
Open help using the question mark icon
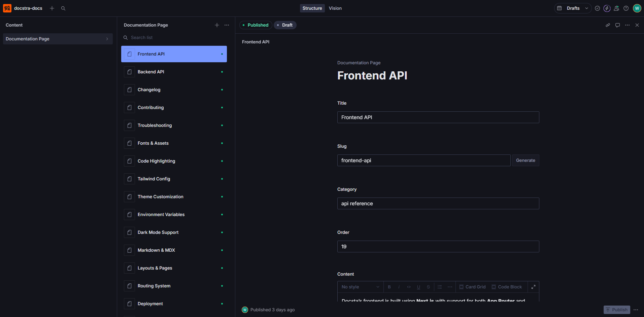[x=626, y=8]
